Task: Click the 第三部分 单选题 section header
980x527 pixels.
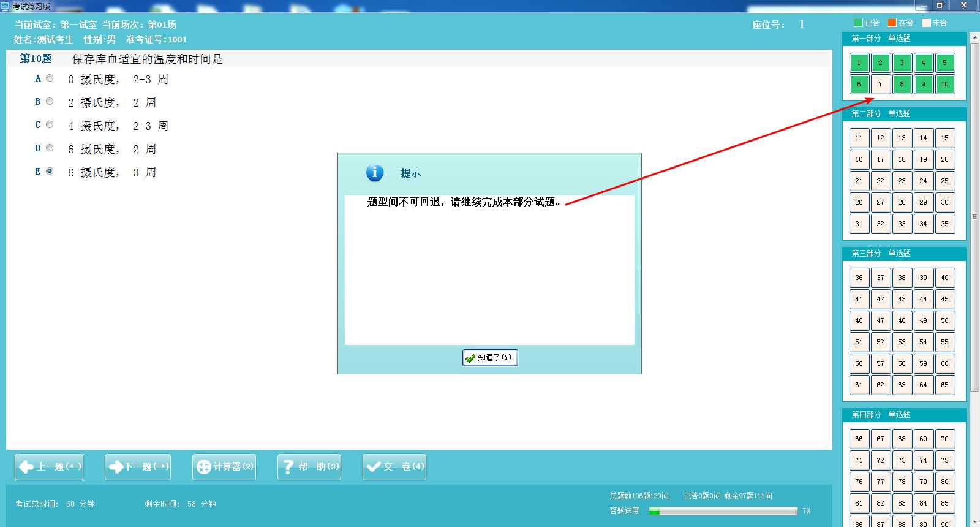Action: (x=904, y=253)
